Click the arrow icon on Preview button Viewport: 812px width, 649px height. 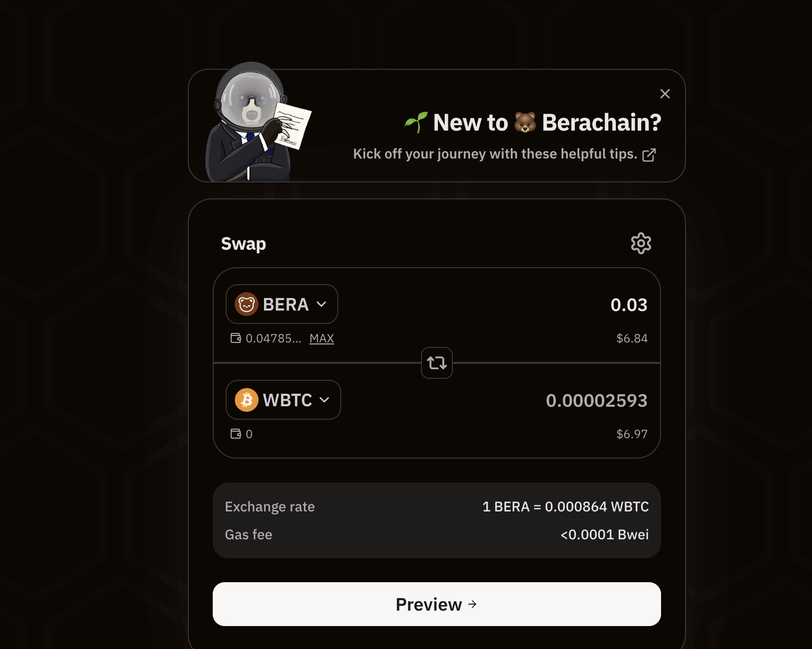pyautogui.click(x=473, y=604)
